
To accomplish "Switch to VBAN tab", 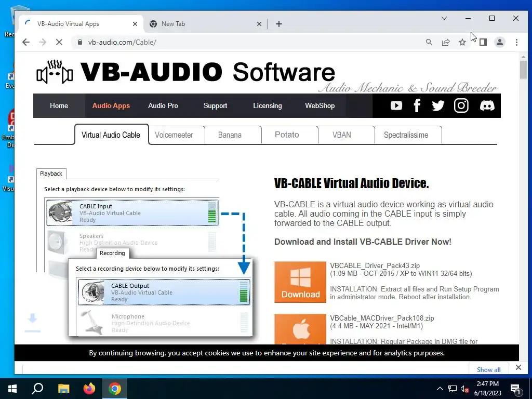I will [x=342, y=135].
